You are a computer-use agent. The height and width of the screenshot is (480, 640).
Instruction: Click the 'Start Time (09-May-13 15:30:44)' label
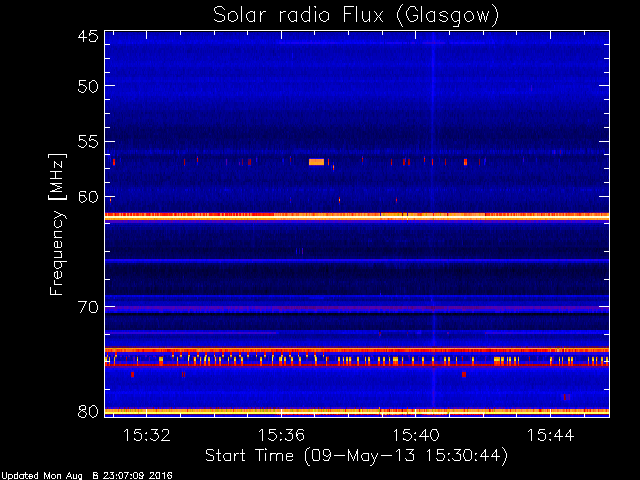tap(356, 456)
